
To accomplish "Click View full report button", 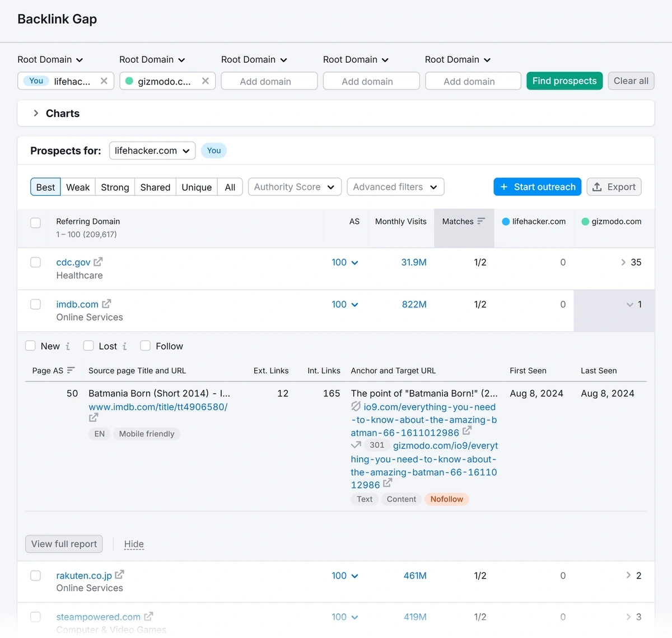I will (64, 544).
